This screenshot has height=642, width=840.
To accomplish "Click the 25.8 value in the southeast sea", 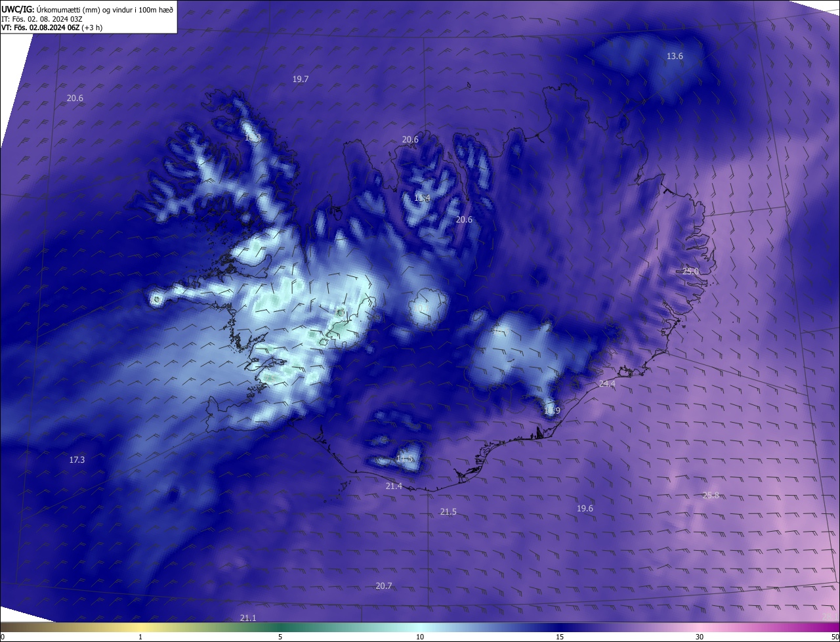I will coord(711,496).
